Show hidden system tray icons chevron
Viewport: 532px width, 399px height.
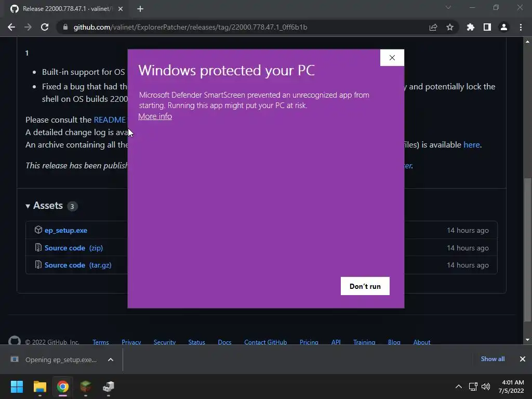pos(458,387)
